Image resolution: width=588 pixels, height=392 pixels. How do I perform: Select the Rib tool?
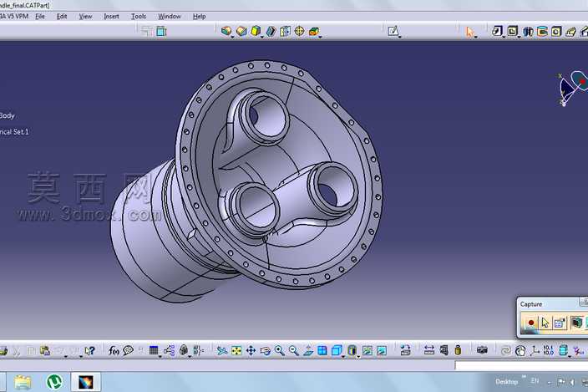[x=570, y=32]
